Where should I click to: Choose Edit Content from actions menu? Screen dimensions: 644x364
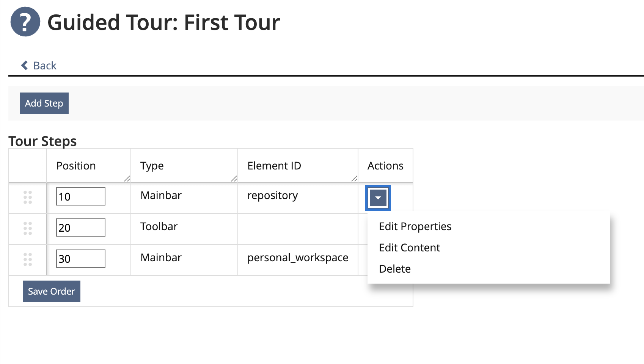(x=410, y=248)
